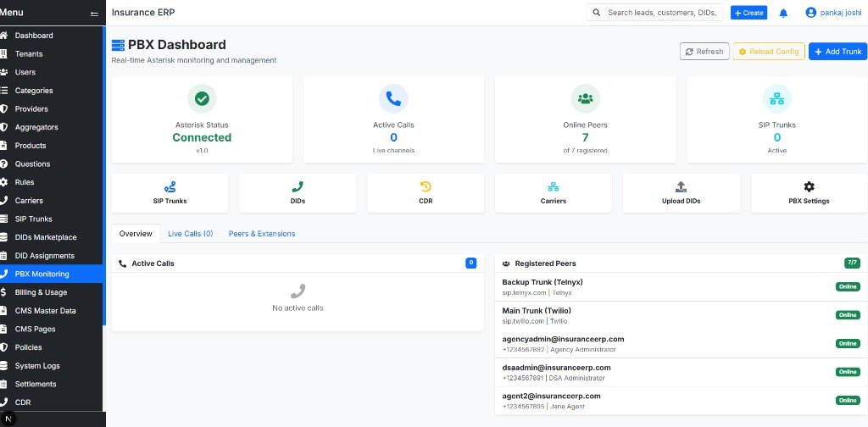Screen dimensions: 868x427
Task: Click the Connected status text
Action: (x=202, y=138)
